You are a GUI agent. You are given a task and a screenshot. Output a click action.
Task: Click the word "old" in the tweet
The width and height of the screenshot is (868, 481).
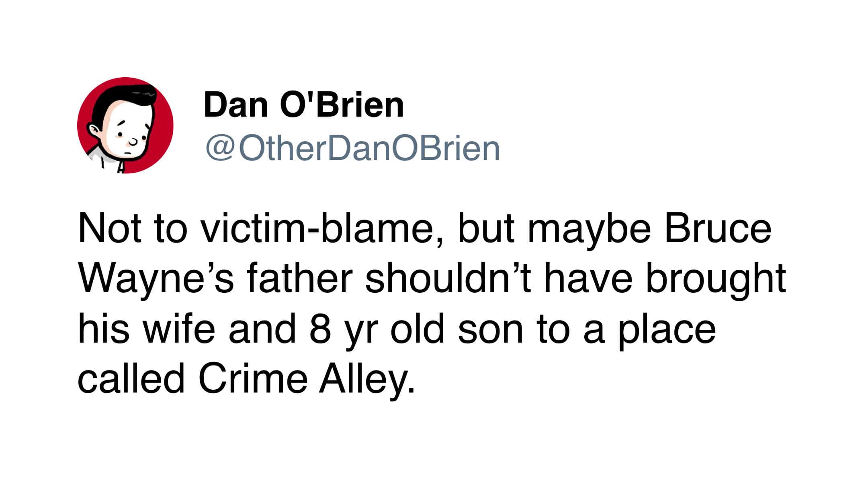(418, 329)
